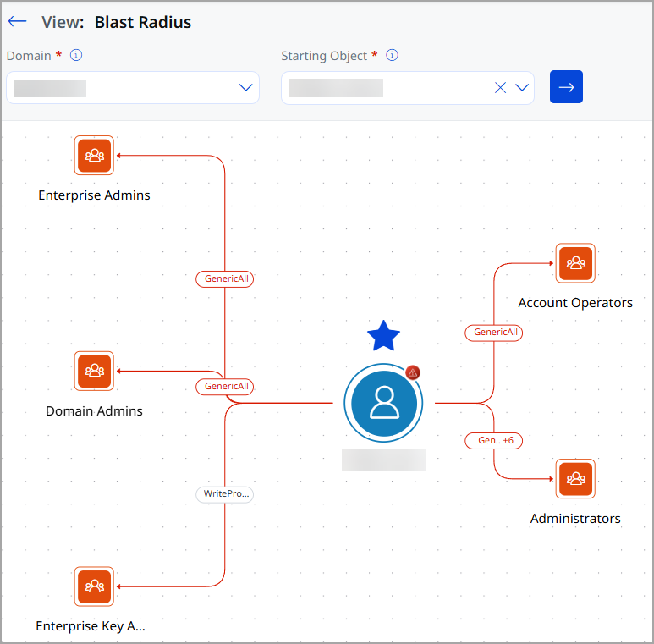654x644 pixels.
Task: Expand the Gen.. +6 edge label
Action: pyautogui.click(x=494, y=440)
